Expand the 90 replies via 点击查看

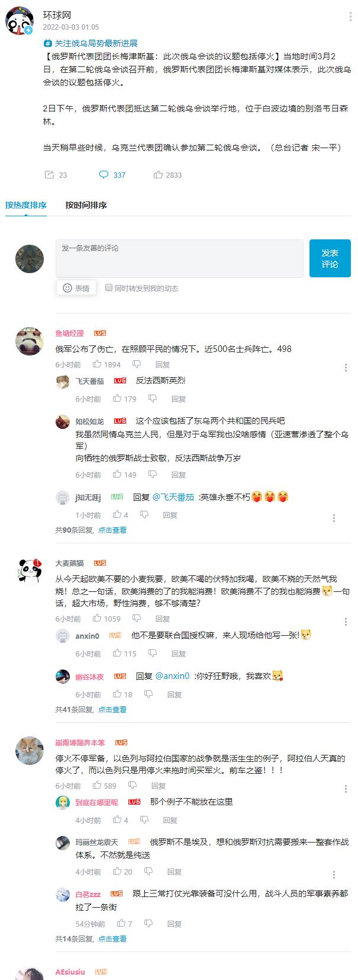pyautogui.click(x=112, y=530)
